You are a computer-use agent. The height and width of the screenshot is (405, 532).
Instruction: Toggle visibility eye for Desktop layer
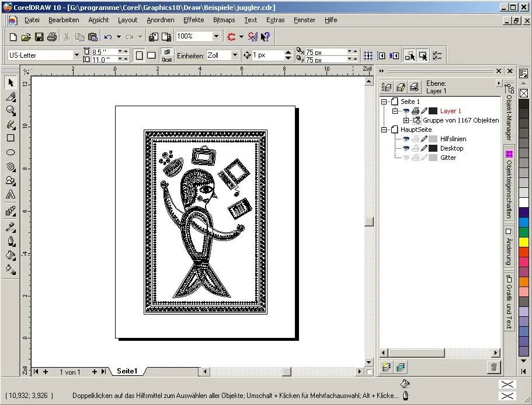coord(406,148)
